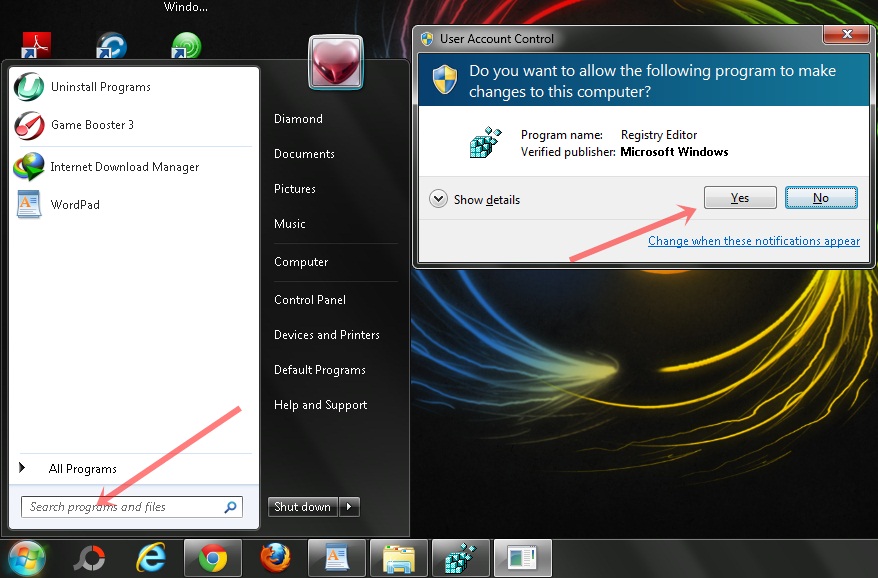The image size is (878, 578).
Task: Open the WordPad icon in Start menu
Action: (29, 204)
